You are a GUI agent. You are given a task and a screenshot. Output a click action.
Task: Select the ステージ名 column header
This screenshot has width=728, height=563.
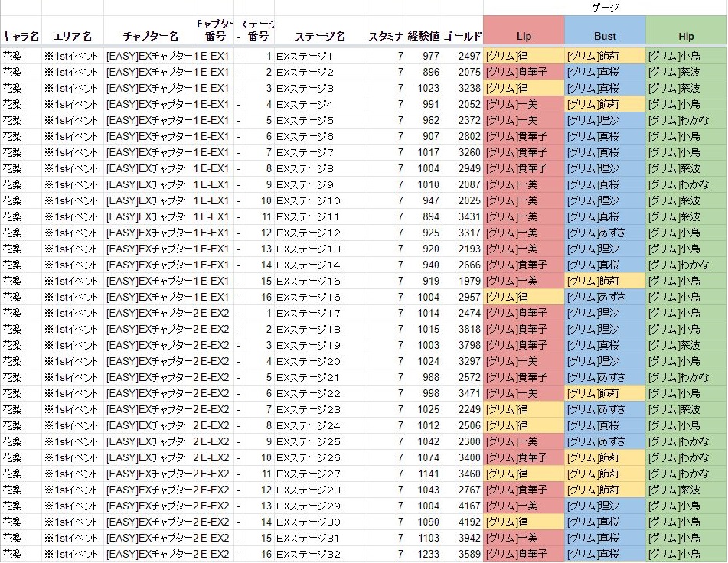tap(320, 36)
